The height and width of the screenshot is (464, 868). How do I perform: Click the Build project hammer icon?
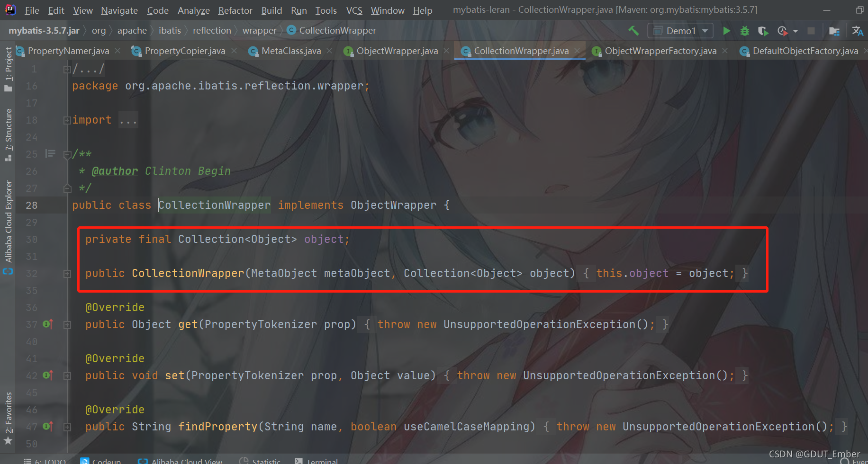point(633,31)
